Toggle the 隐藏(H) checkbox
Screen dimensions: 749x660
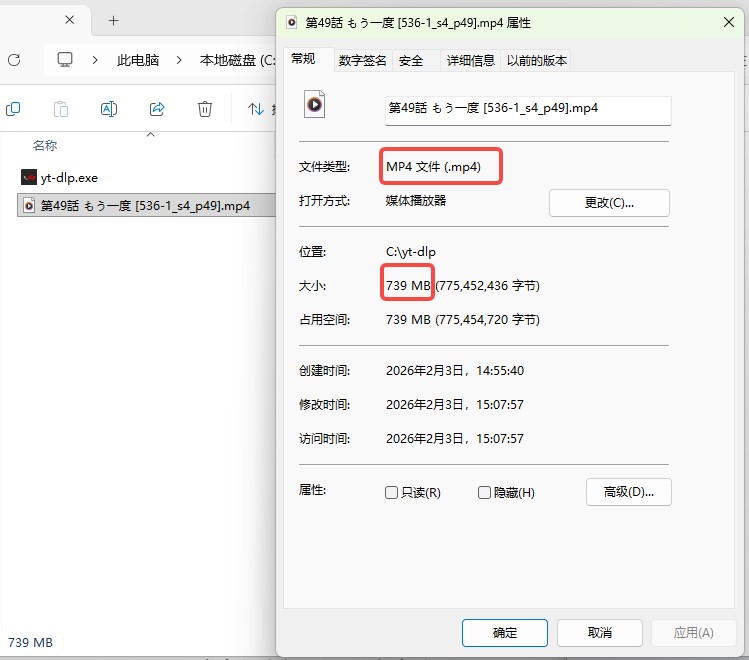(484, 492)
